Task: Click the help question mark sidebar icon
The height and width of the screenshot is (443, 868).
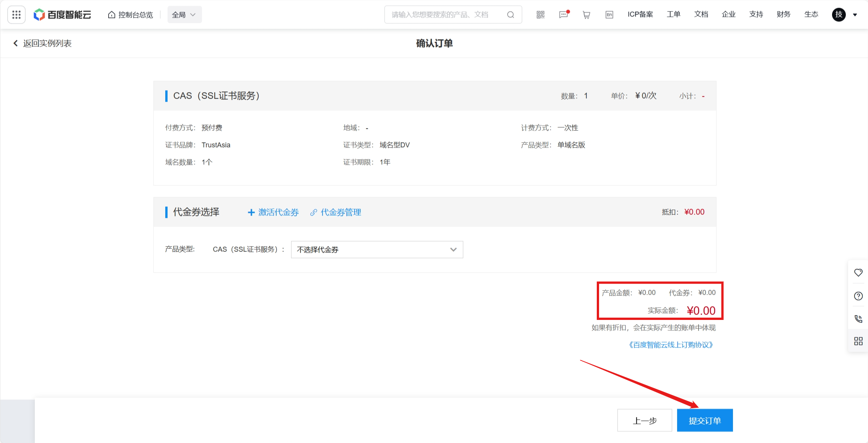Action: [x=858, y=296]
